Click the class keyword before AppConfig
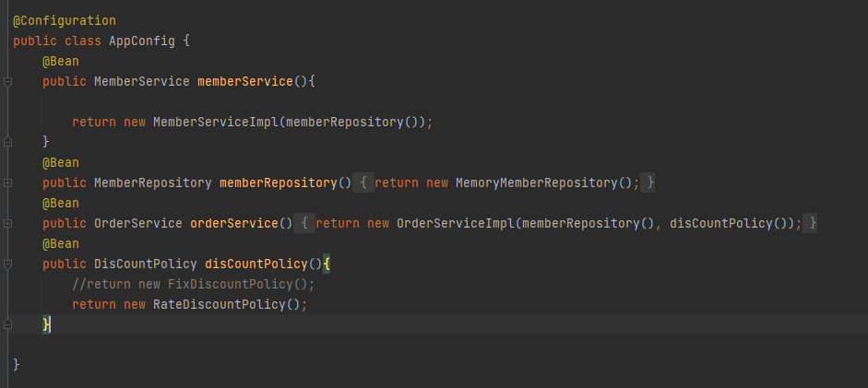 point(83,41)
